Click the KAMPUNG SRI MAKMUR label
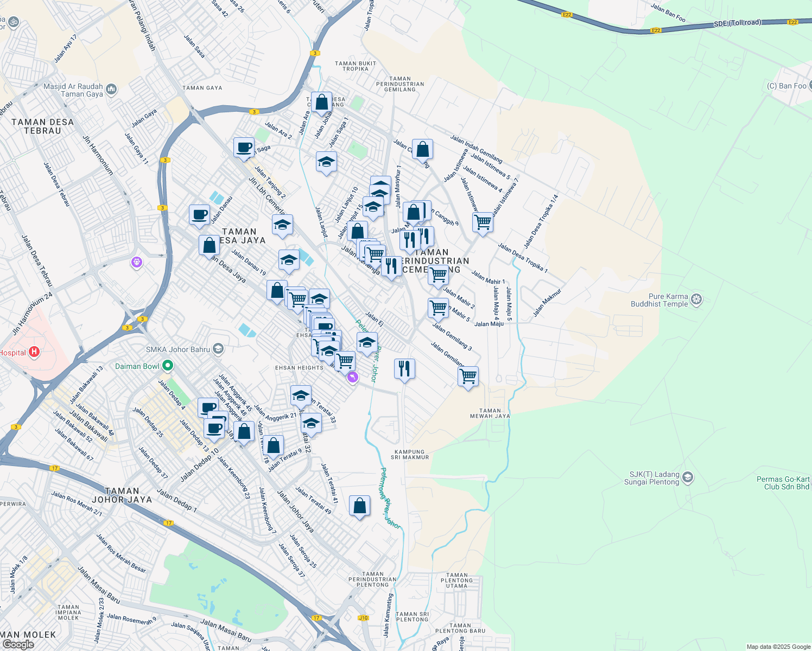This screenshot has height=651, width=812. coord(410,455)
